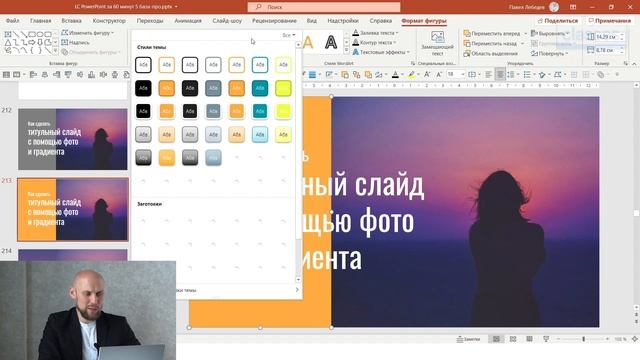The width and height of the screenshot is (640, 360).
Task: Switch to Reading view icon
Action: click(x=529, y=339)
